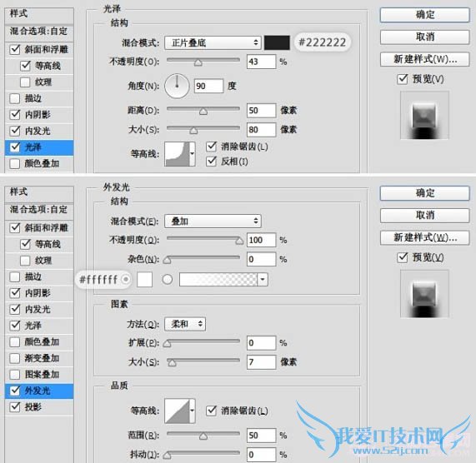Open 混合模式 dropdown showing 正片叠底

pyautogui.click(x=213, y=42)
